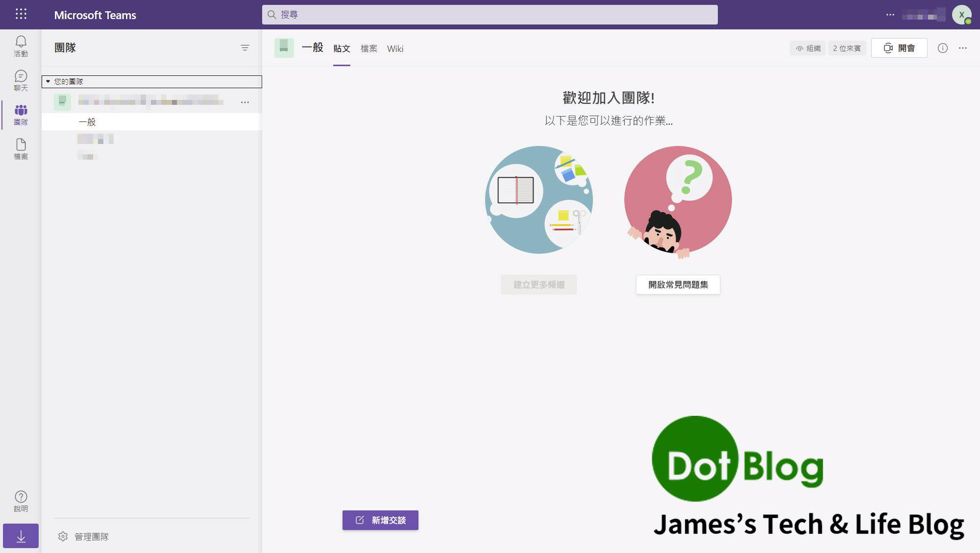
Task: Open the Help question mark icon
Action: pos(21,501)
